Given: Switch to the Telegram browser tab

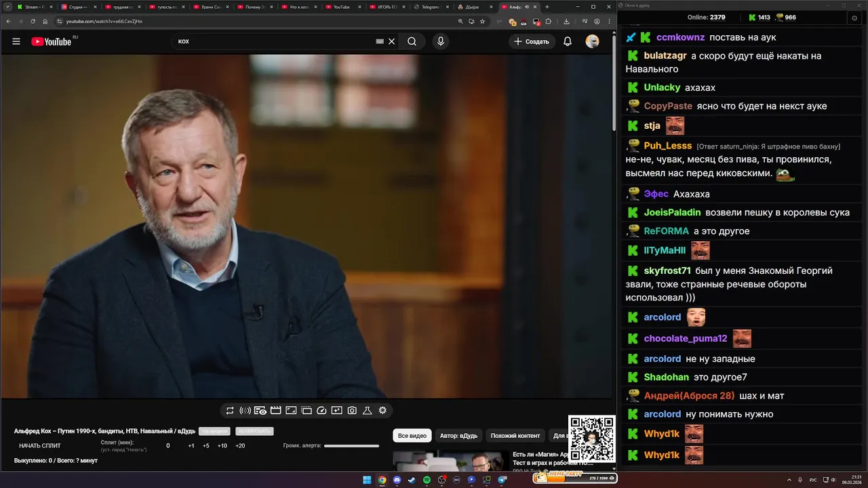Looking at the screenshot, I should [430, 7].
